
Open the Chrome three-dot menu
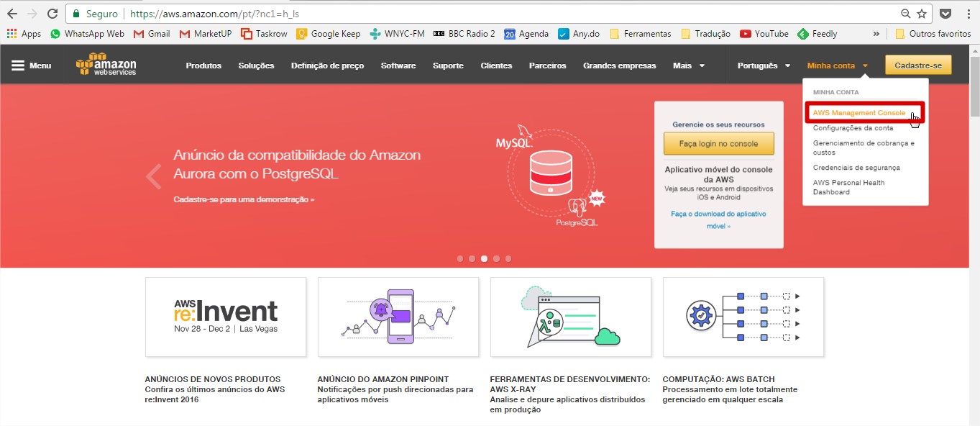coord(967,14)
